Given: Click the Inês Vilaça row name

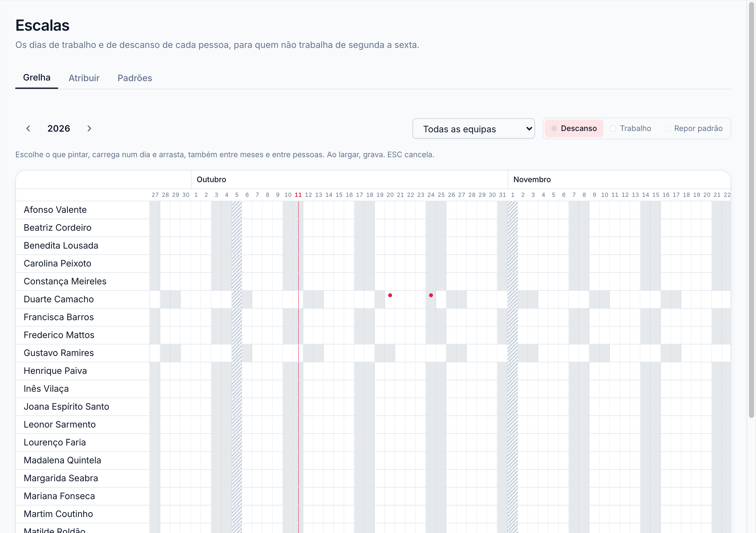Looking at the screenshot, I should [46, 389].
